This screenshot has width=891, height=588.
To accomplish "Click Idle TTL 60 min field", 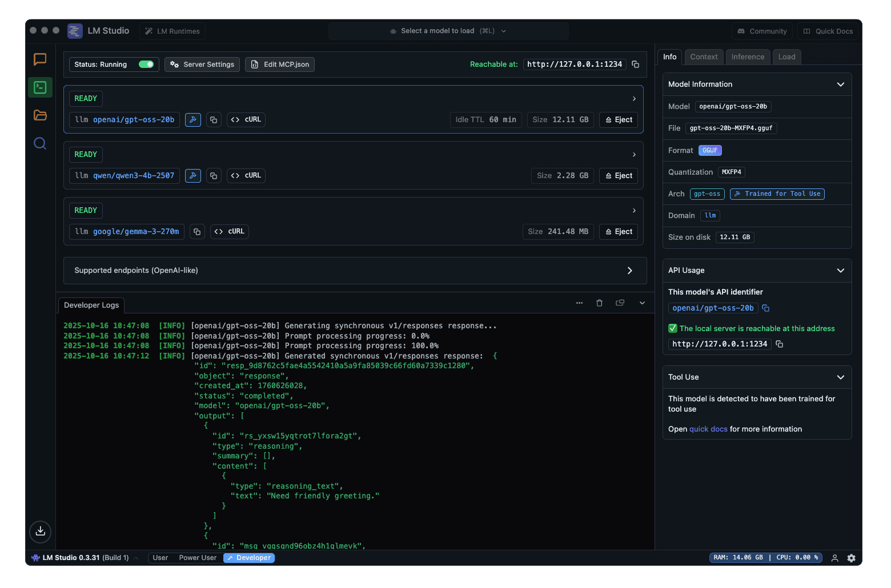I will pyautogui.click(x=485, y=120).
